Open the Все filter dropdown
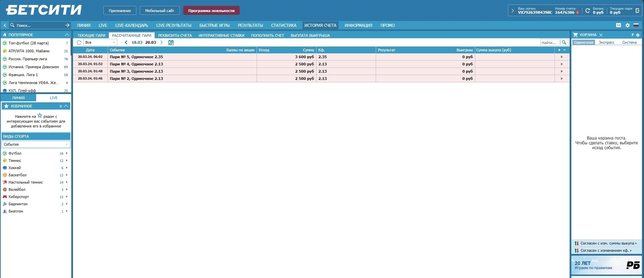644x278 pixels. (100, 42)
